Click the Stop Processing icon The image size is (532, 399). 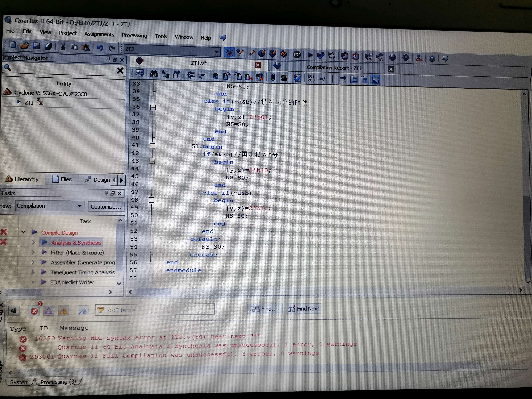coord(297,55)
